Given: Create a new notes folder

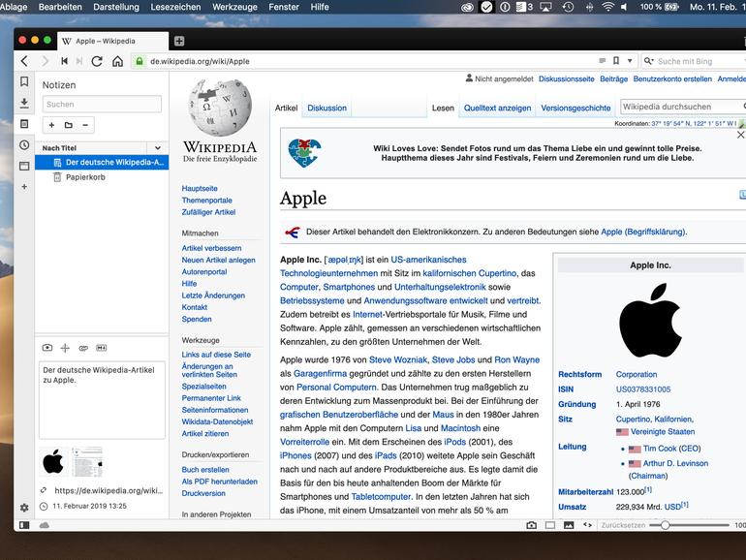Looking at the screenshot, I should [x=68, y=125].
